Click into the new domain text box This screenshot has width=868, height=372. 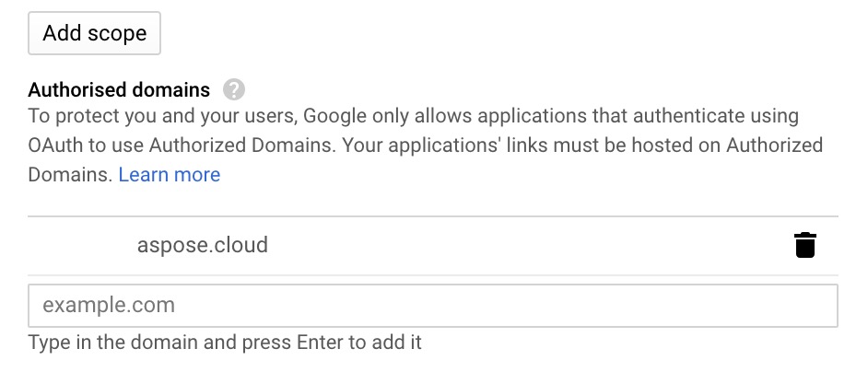tap(433, 306)
